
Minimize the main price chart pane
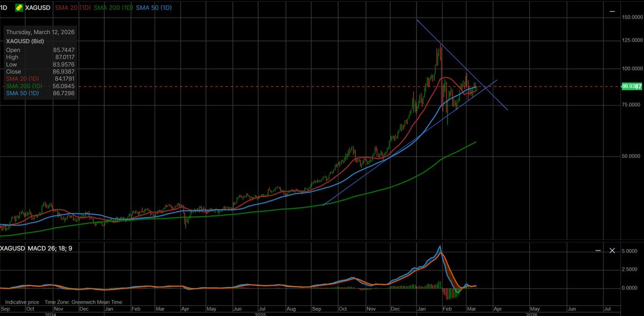[x=612, y=11]
